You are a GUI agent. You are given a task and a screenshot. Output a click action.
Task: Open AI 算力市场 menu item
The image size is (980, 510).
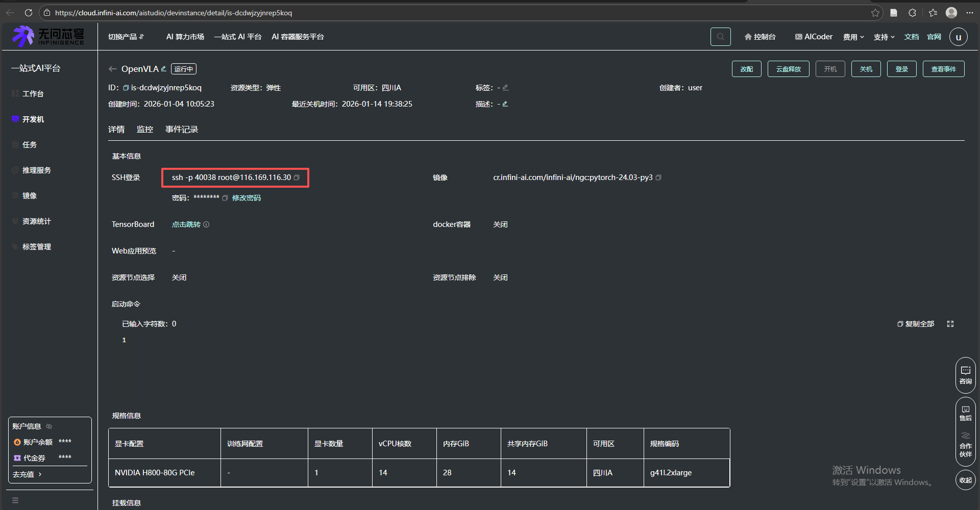(185, 37)
